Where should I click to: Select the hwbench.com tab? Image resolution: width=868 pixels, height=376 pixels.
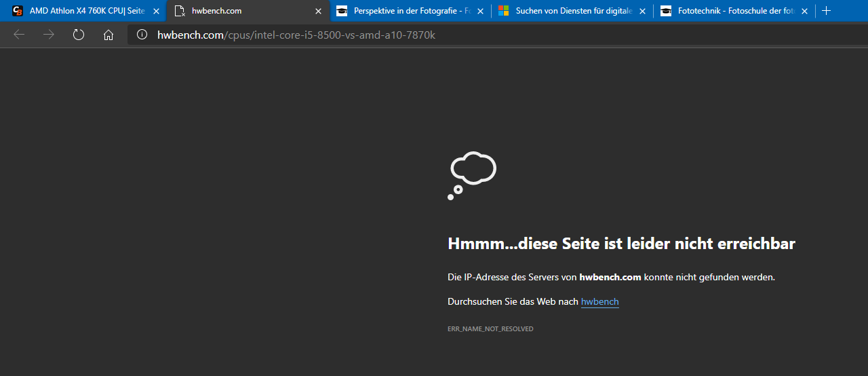click(248, 11)
